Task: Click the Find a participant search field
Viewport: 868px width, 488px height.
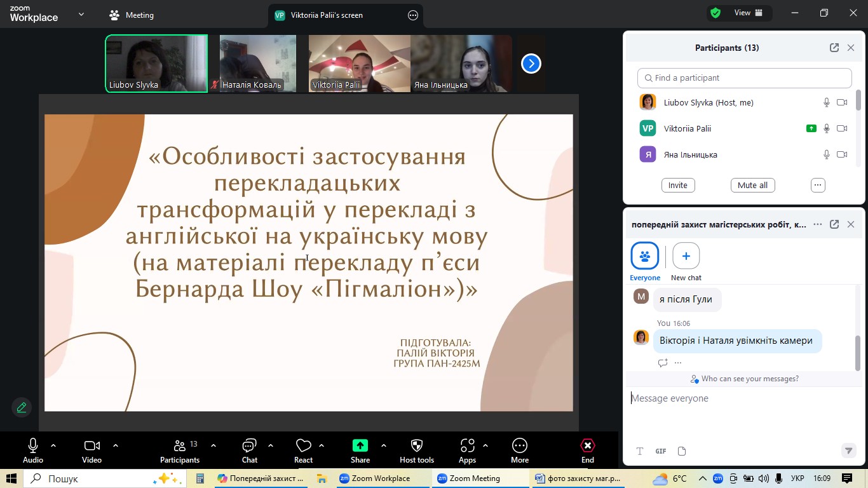Action: point(744,78)
